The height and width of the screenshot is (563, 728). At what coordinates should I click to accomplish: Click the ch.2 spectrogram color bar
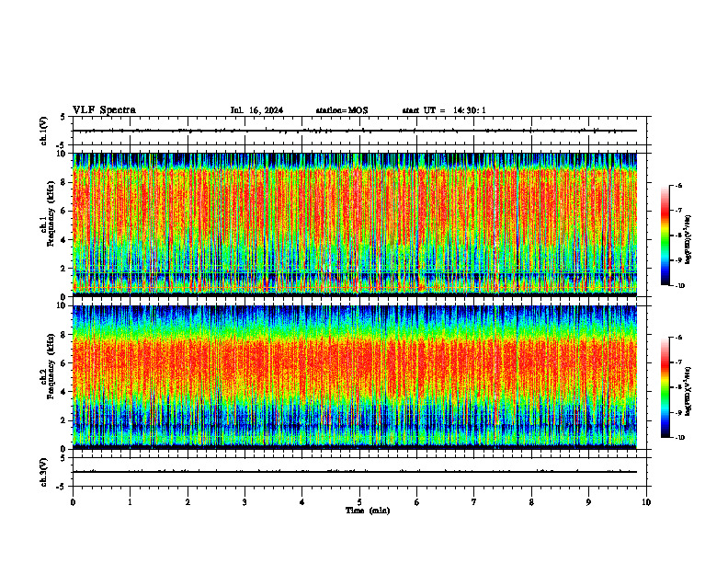pos(665,387)
